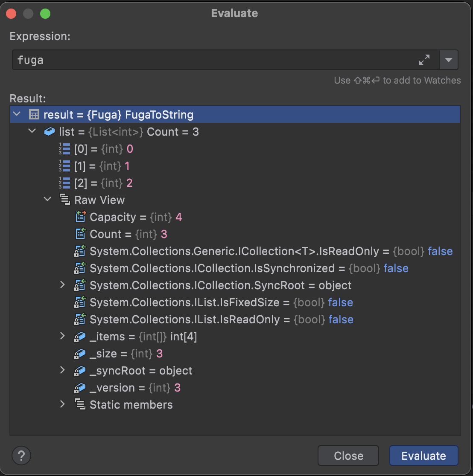This screenshot has height=476, width=473.
Task: Select the 'Static members' label
Action: click(131, 405)
